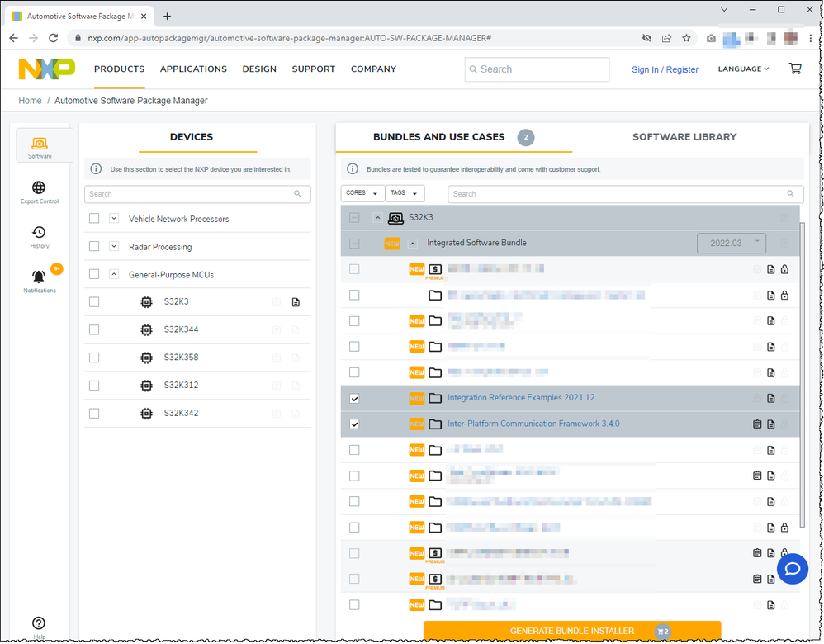
Task: Click the Devices search field
Action: (197, 194)
